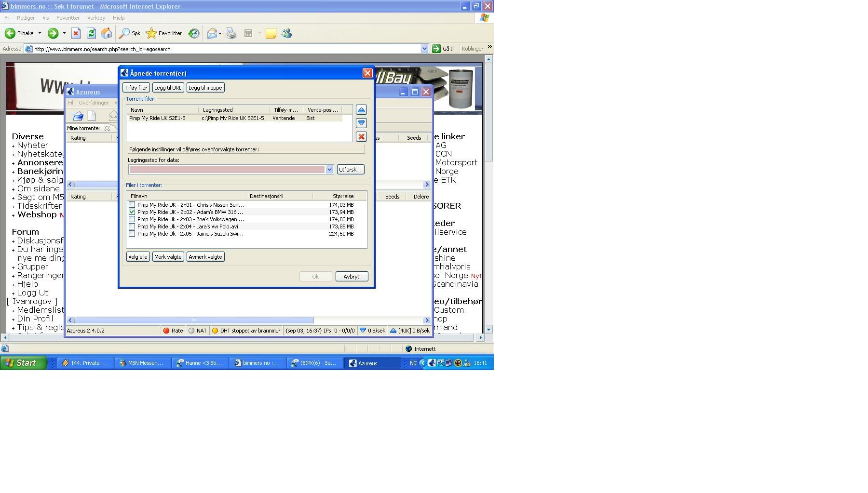Switch to MSN Messenger taskbar button
This screenshot has width=868, height=493.
[143, 363]
